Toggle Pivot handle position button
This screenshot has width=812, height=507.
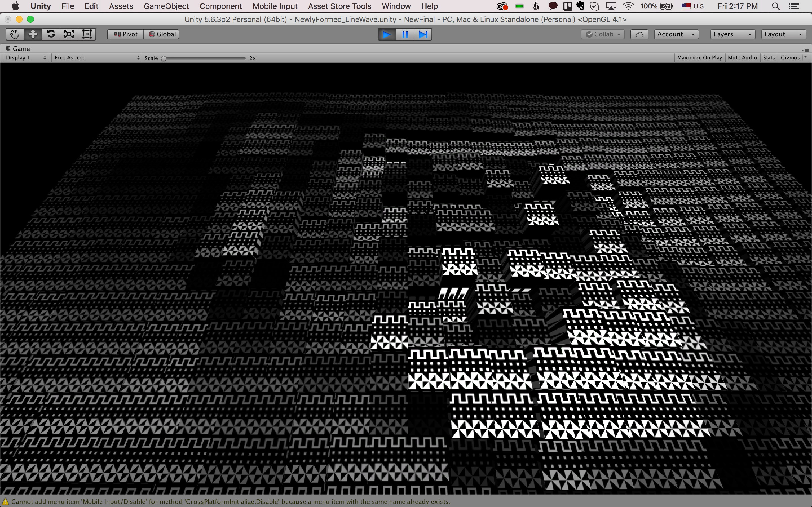coord(125,34)
